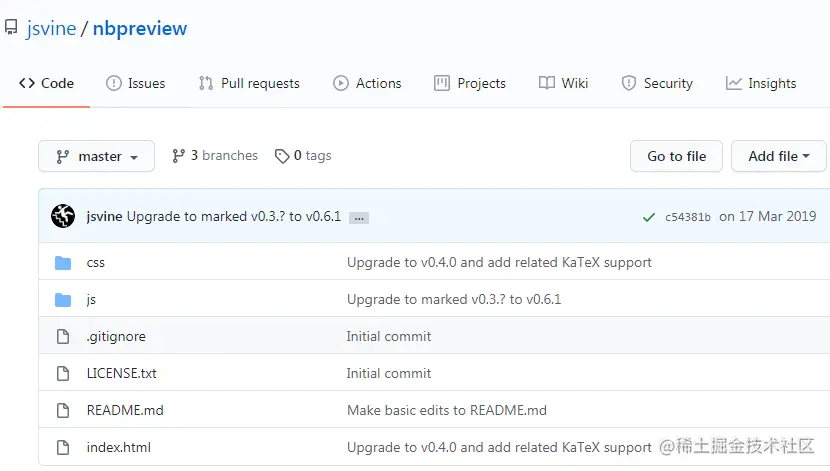Open the jsvine owner link

(51, 29)
